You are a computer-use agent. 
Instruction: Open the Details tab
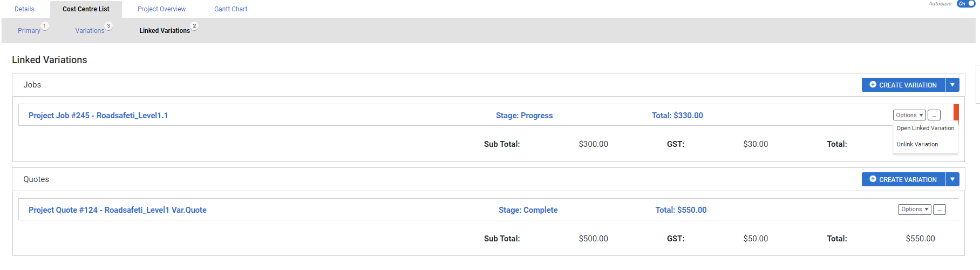click(24, 9)
